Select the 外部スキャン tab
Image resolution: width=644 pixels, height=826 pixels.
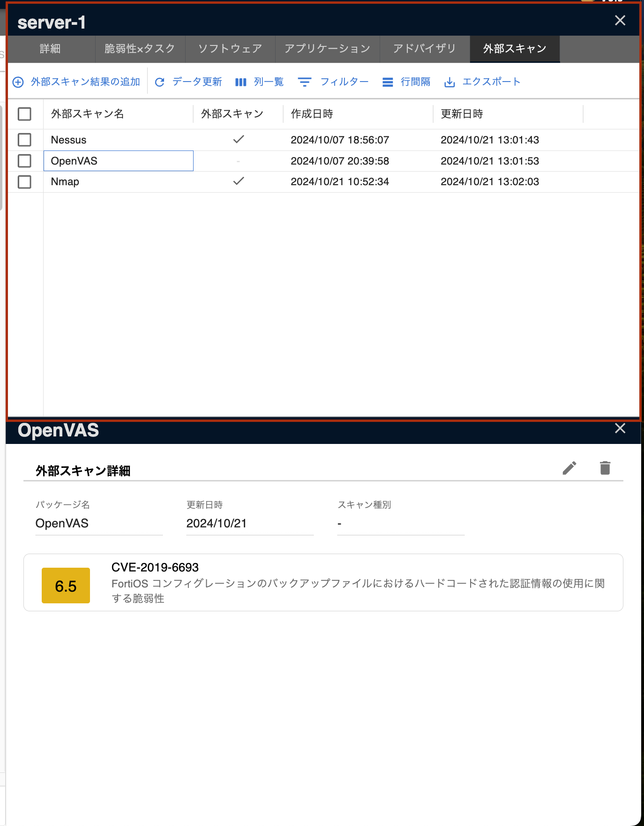515,49
